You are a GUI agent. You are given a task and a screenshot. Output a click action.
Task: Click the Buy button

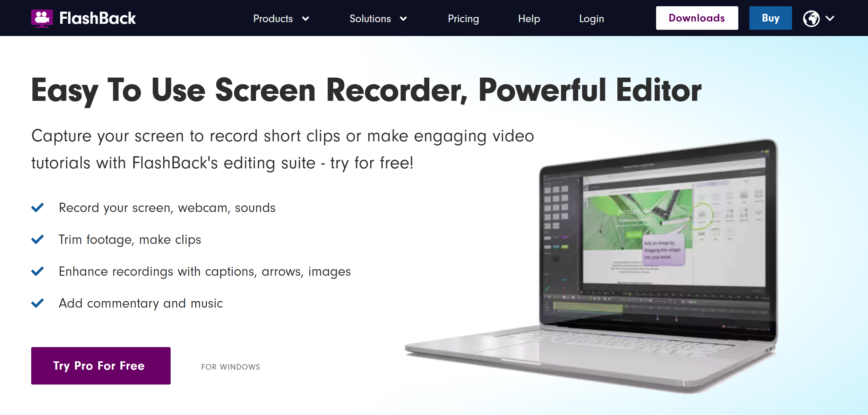[770, 18]
